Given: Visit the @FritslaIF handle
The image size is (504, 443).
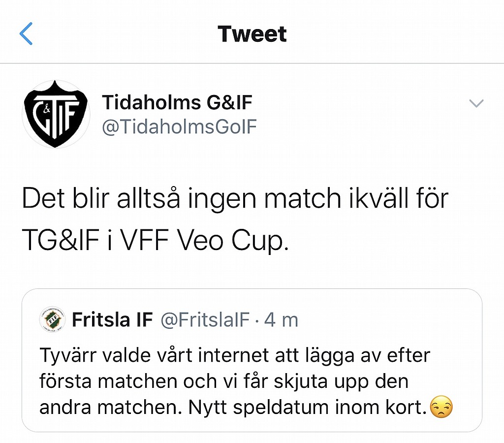Looking at the screenshot, I should (205, 320).
